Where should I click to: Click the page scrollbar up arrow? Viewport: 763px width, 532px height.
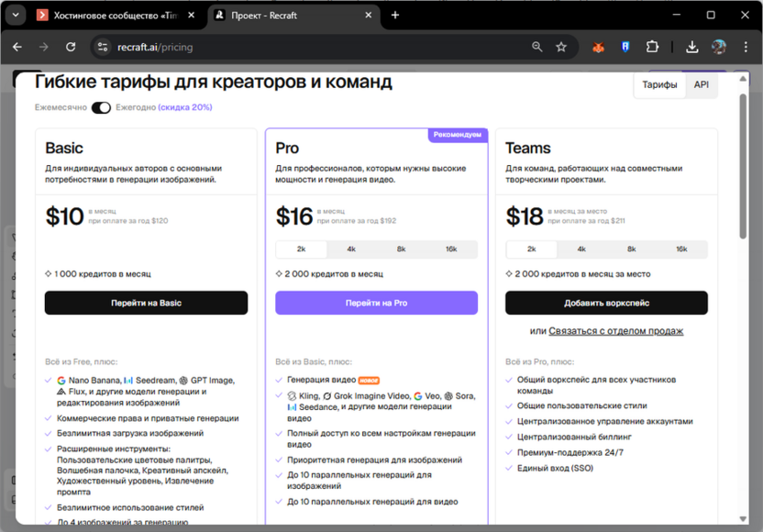743,79
